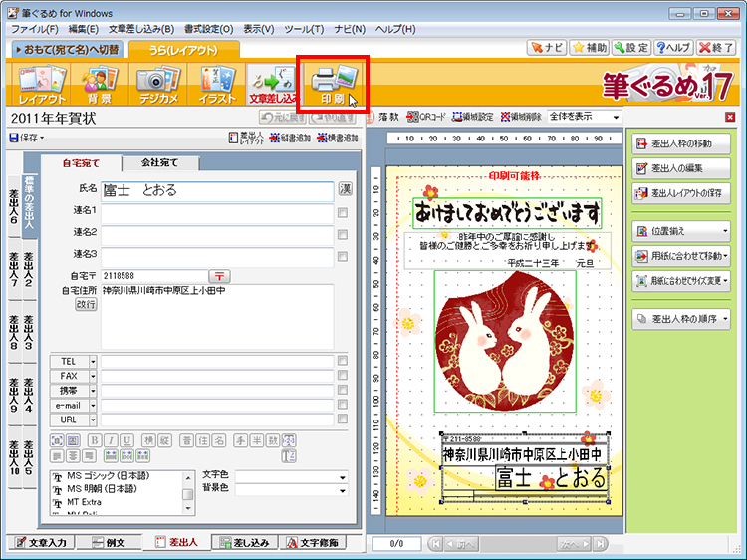The width and height of the screenshot is (747, 560).
Task: Toggle the e-mail row checkbox
Action: click(x=343, y=405)
